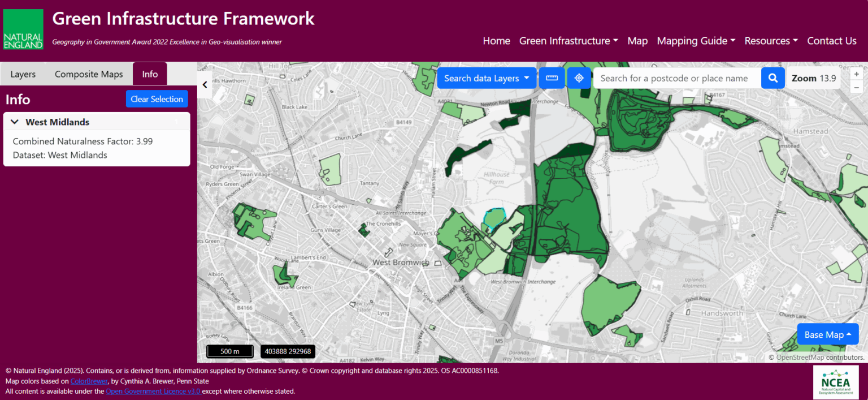Image resolution: width=868 pixels, height=400 pixels.
Task: Open the Search data Layers dropdown
Action: 486,78
